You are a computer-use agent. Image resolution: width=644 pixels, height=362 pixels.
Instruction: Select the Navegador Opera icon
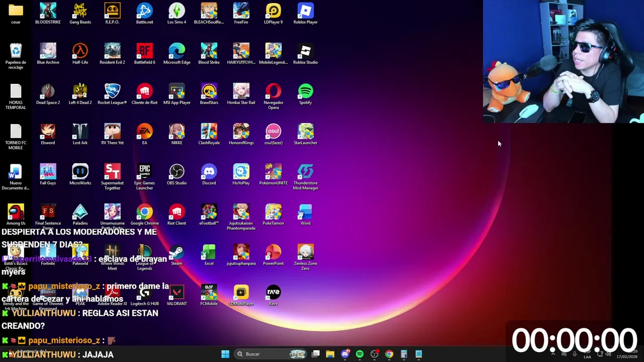pyautogui.click(x=273, y=97)
